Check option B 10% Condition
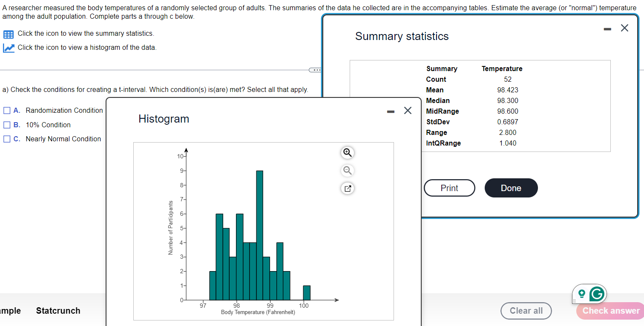The width and height of the screenshot is (644, 326). pos(7,125)
